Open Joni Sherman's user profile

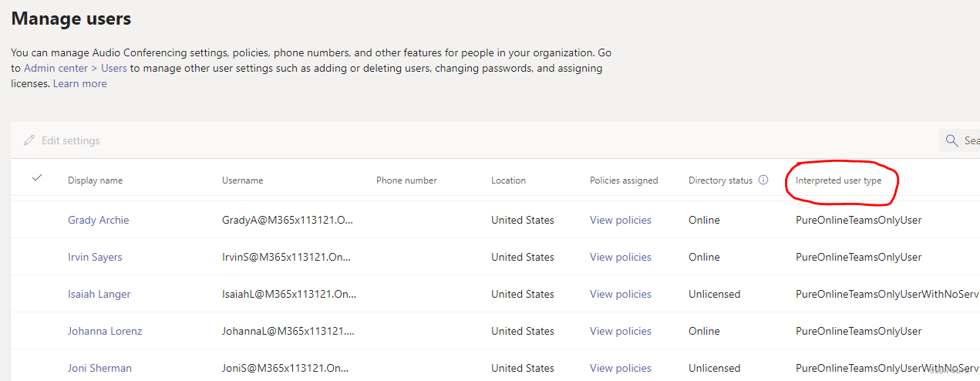[99, 368]
